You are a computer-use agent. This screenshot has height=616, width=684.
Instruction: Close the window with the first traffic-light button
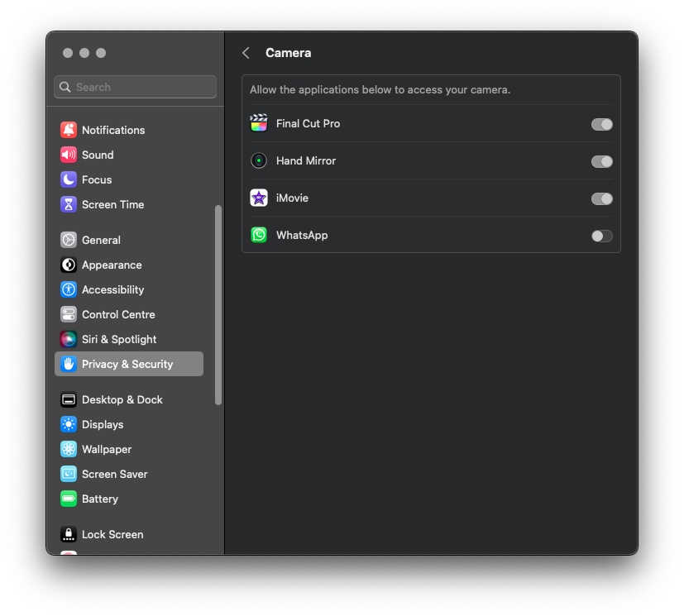(x=68, y=53)
